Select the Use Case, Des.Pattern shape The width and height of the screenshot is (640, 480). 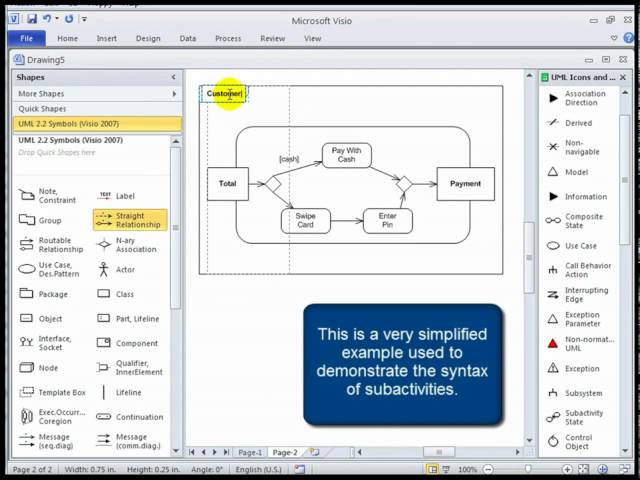[x=49, y=269]
